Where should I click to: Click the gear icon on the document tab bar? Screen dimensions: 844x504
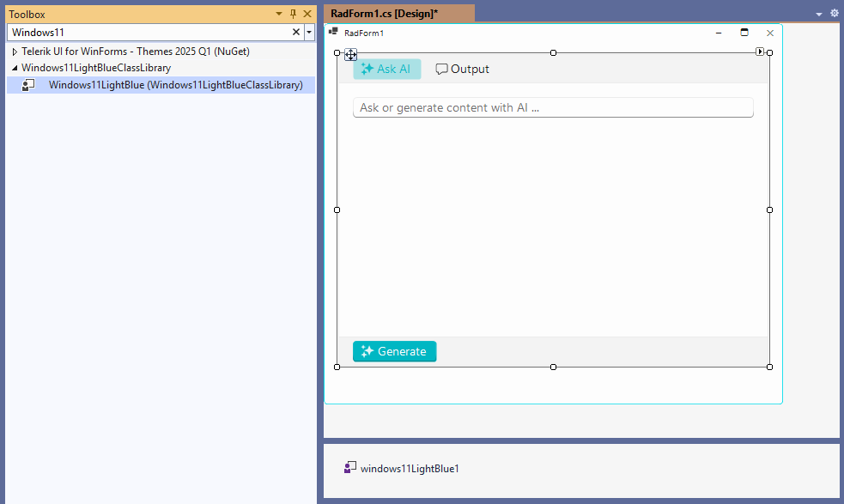(834, 13)
